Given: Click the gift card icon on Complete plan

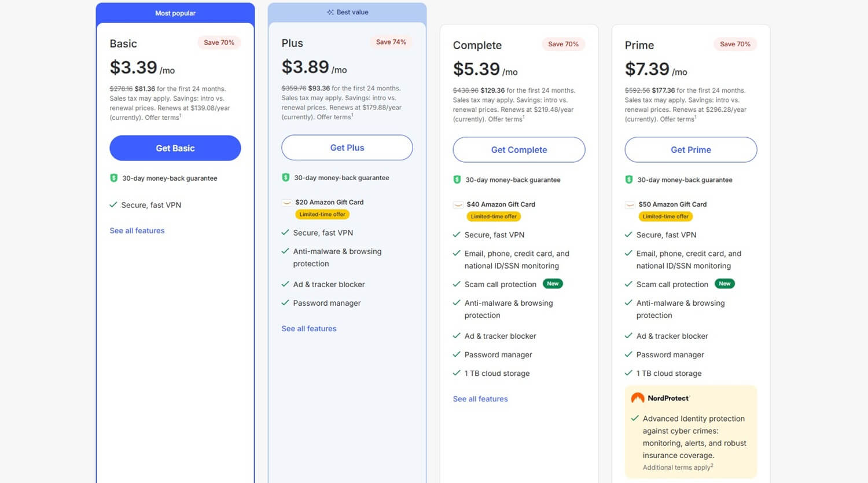Looking at the screenshot, I should point(457,204).
